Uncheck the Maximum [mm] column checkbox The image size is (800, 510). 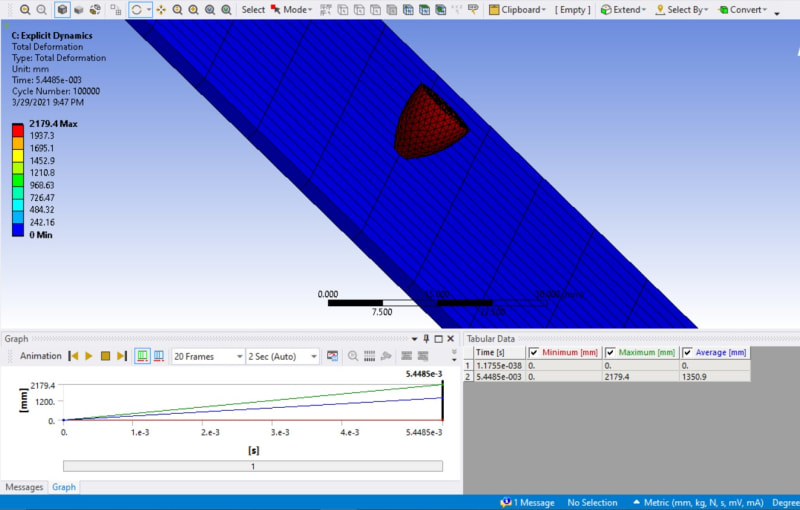[610, 352]
